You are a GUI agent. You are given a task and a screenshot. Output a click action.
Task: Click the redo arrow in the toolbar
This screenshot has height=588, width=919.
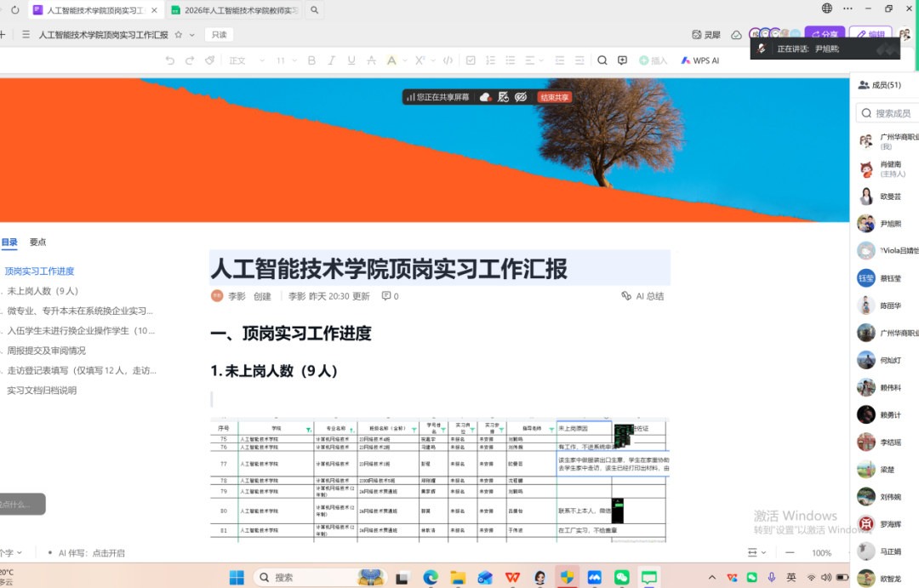[x=190, y=60]
